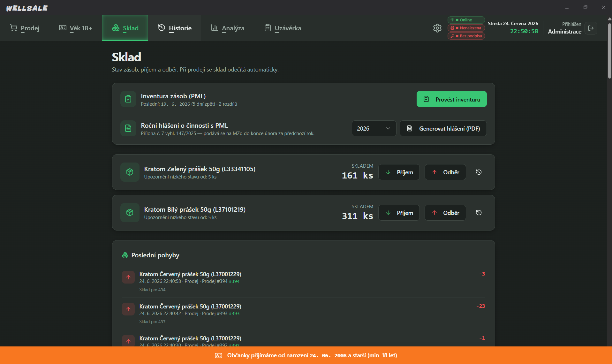Click the Kratom Bílý prášek 50g title
The width and height of the screenshot is (612, 364).
pyautogui.click(x=195, y=209)
